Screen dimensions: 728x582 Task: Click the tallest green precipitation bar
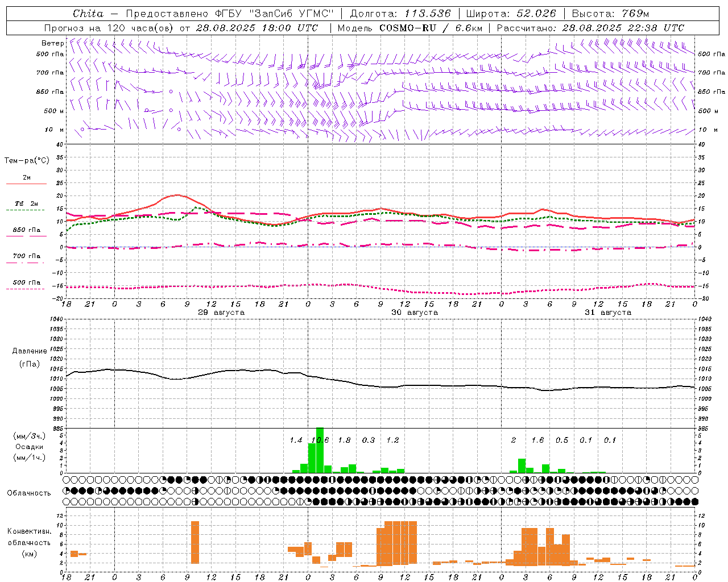coord(320,450)
